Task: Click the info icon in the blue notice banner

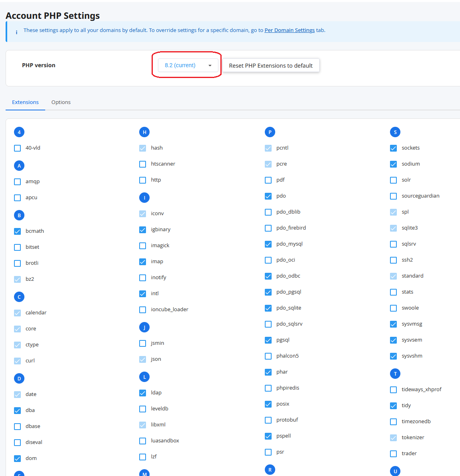Action: coord(16,32)
